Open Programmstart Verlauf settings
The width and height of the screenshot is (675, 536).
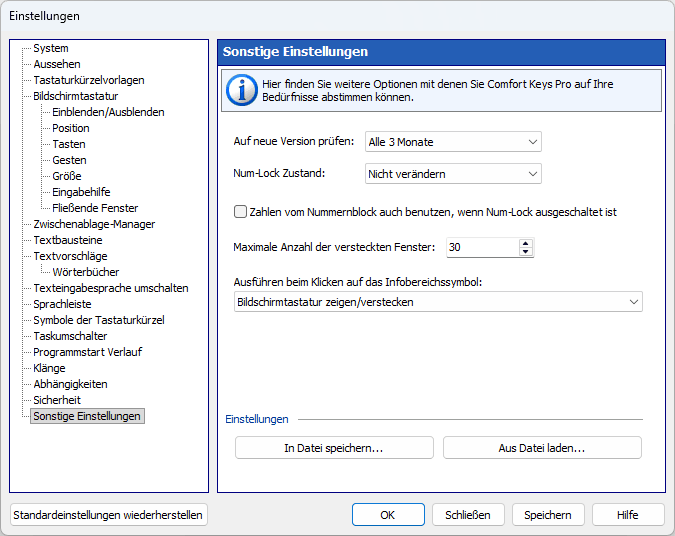[x=87, y=352]
